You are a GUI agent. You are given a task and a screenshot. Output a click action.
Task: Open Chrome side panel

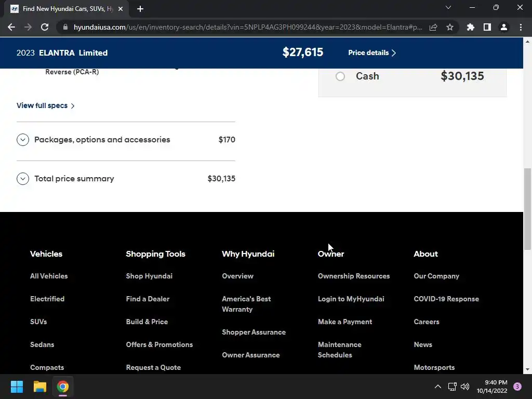pyautogui.click(x=487, y=27)
